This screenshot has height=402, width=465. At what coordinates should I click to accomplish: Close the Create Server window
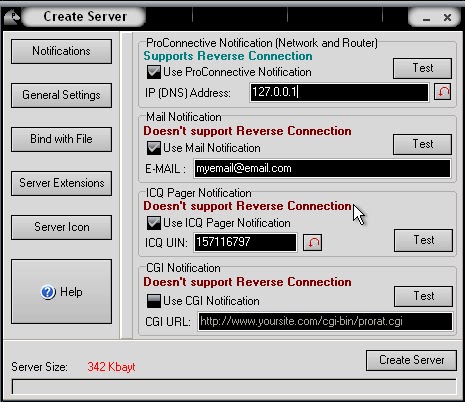click(447, 17)
